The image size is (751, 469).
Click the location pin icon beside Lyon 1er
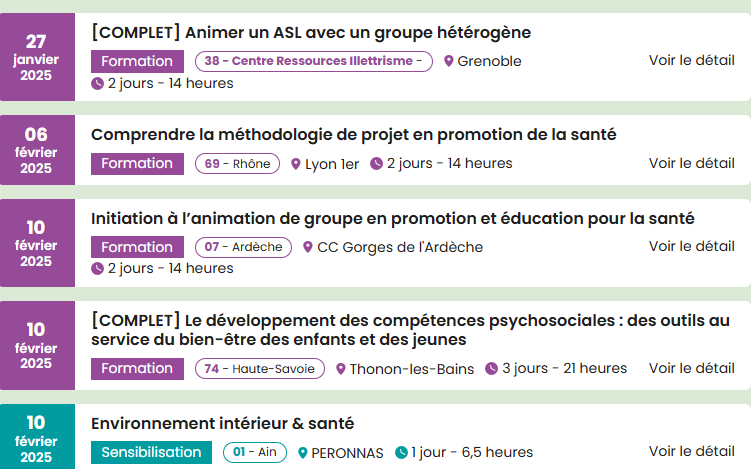click(x=296, y=164)
